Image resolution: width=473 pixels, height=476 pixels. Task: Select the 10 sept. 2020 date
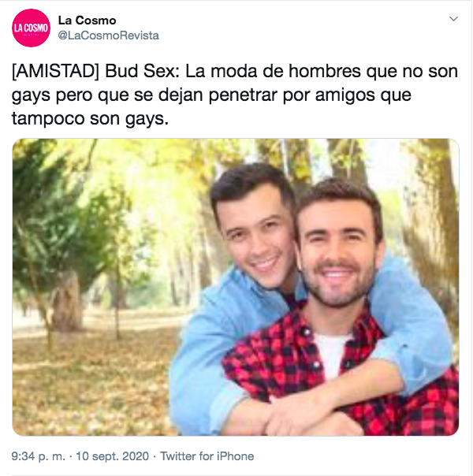pyautogui.click(x=112, y=456)
